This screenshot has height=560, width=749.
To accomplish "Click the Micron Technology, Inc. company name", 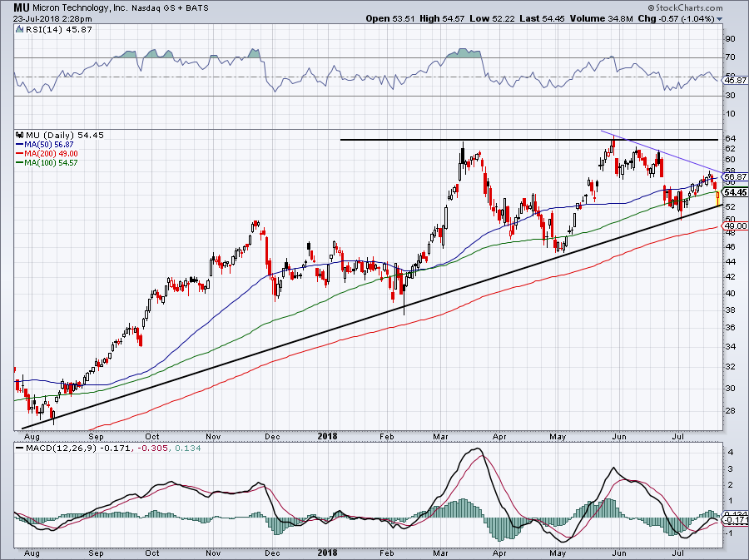I will point(79,8).
